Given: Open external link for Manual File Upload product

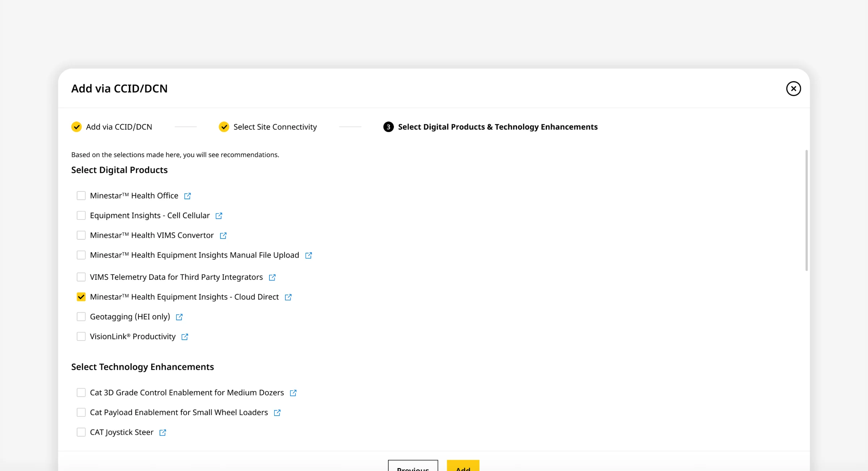Looking at the screenshot, I should 309,256.
